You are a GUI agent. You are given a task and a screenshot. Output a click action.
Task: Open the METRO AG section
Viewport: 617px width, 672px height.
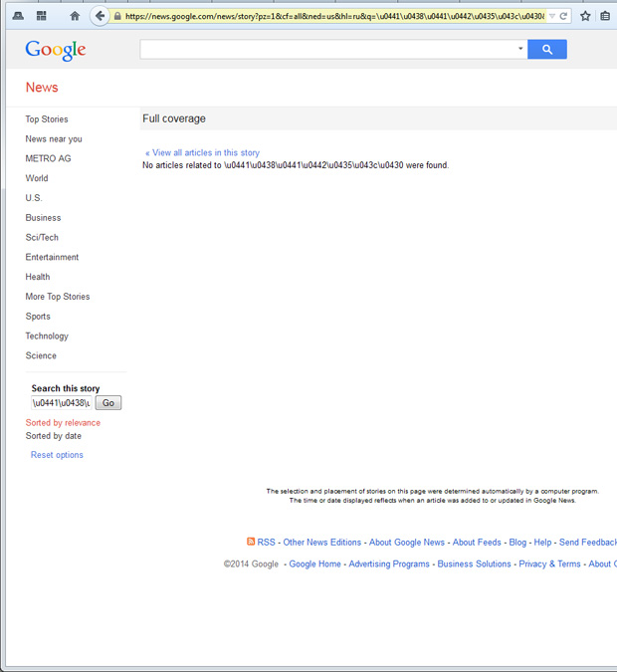click(x=48, y=158)
